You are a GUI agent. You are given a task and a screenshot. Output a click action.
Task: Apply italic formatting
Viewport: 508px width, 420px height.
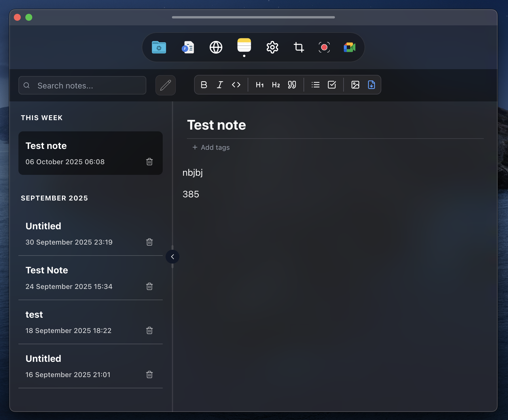pyautogui.click(x=220, y=85)
